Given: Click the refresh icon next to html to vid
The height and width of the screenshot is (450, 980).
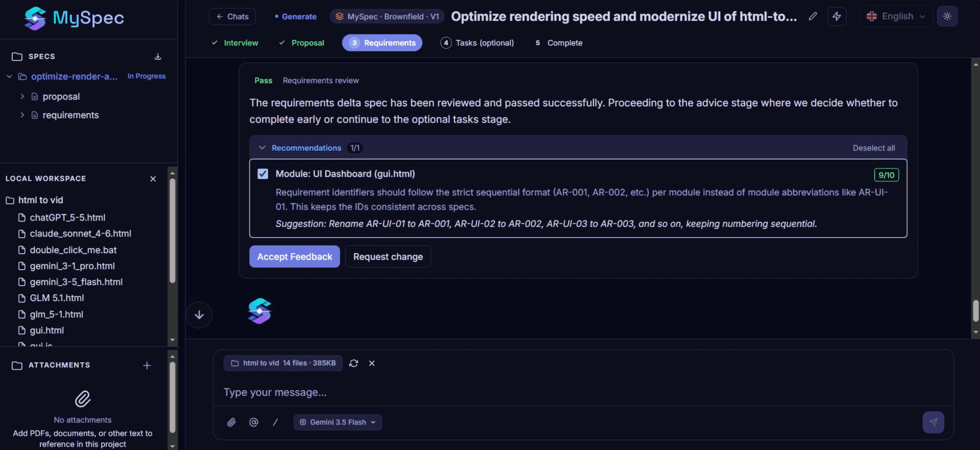Looking at the screenshot, I should pos(353,363).
